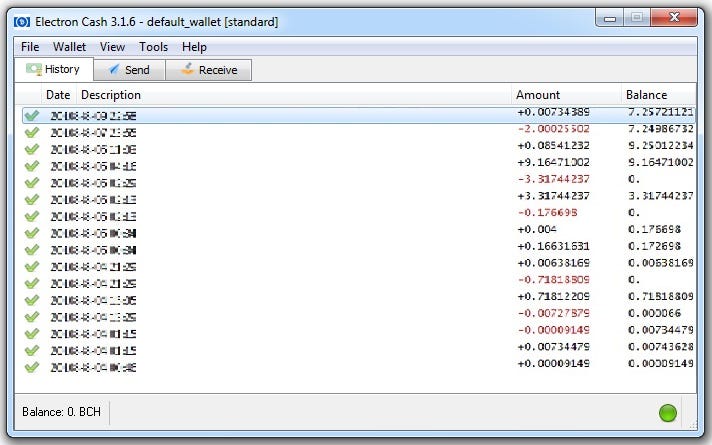The width and height of the screenshot is (712, 445).
Task: Open the Tools menu
Action: tap(153, 47)
